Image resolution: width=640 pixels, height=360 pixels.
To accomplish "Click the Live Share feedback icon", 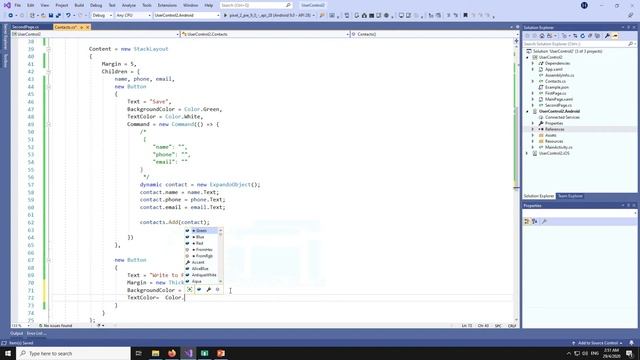I will [x=631, y=16].
